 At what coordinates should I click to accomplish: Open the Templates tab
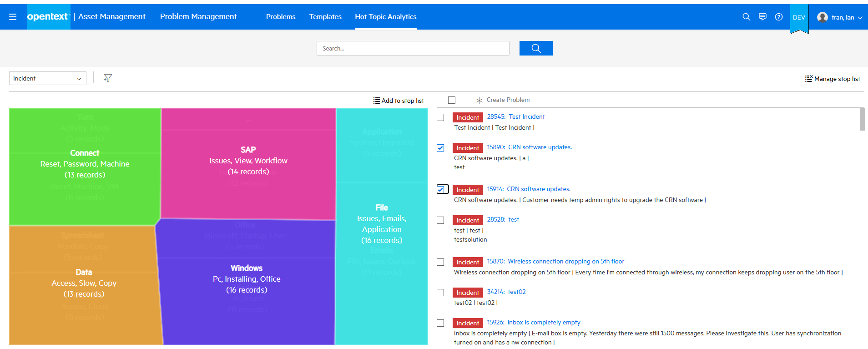[325, 16]
